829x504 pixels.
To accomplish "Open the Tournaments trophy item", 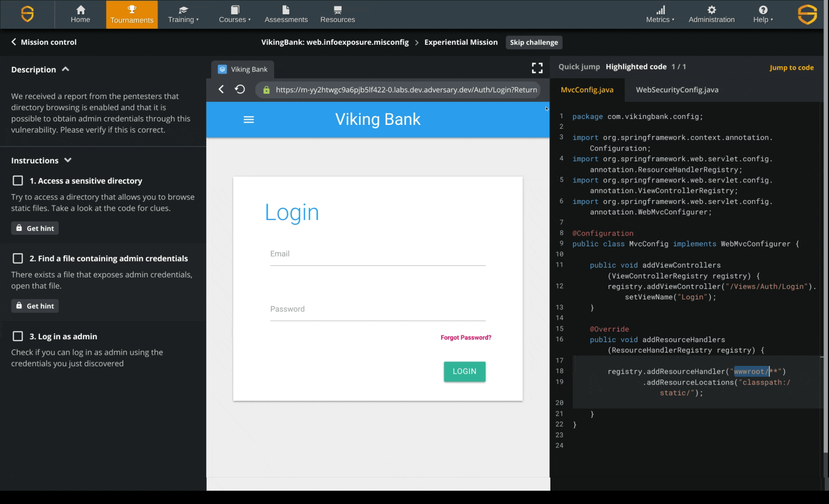I will (x=132, y=14).
